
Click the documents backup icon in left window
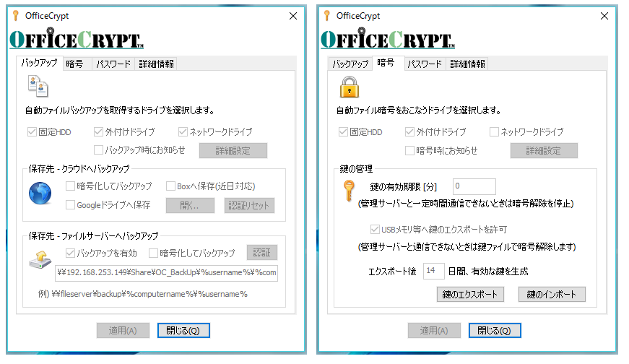(38, 87)
